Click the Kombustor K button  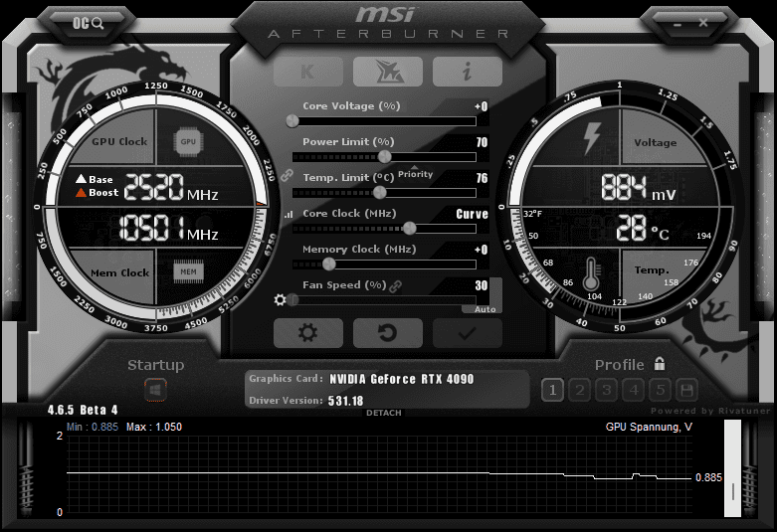click(308, 72)
